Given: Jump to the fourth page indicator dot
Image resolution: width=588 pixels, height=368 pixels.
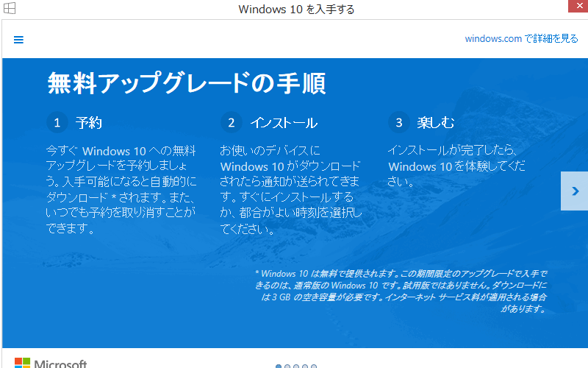Looking at the screenshot, I should click(x=305, y=366).
